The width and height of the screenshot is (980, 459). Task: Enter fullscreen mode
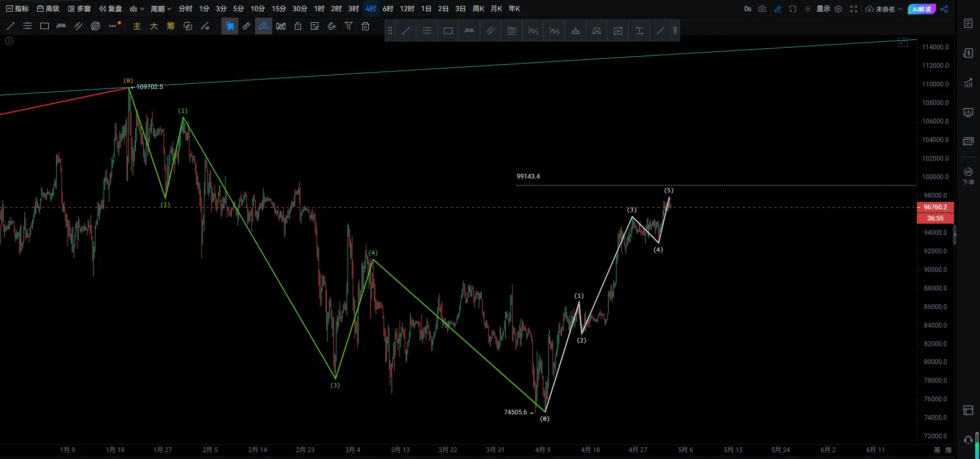click(x=854, y=8)
